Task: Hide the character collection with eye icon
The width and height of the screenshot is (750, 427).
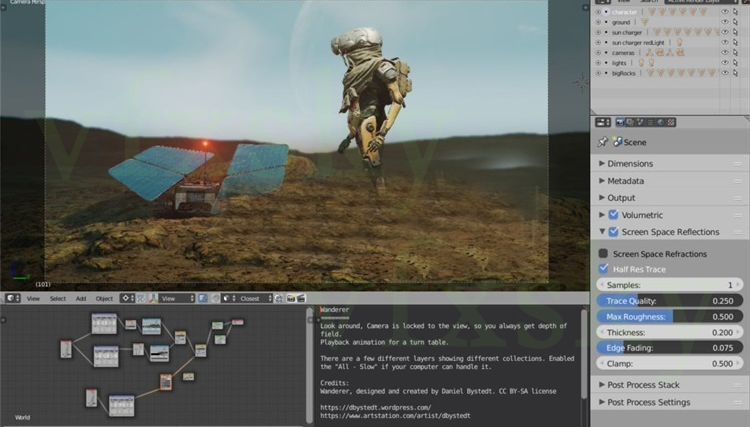Action: click(725, 12)
